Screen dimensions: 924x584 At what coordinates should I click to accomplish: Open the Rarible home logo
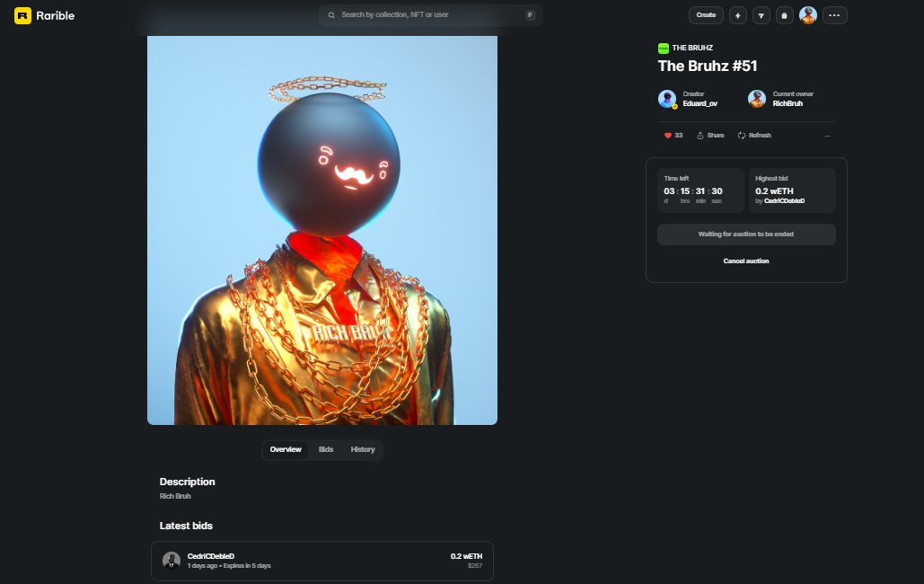(44, 16)
